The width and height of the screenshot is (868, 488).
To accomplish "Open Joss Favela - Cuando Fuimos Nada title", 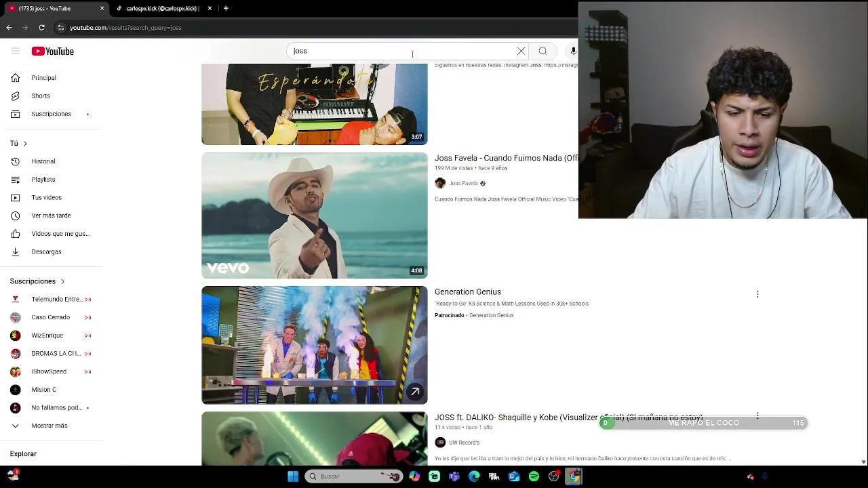I will [x=507, y=158].
